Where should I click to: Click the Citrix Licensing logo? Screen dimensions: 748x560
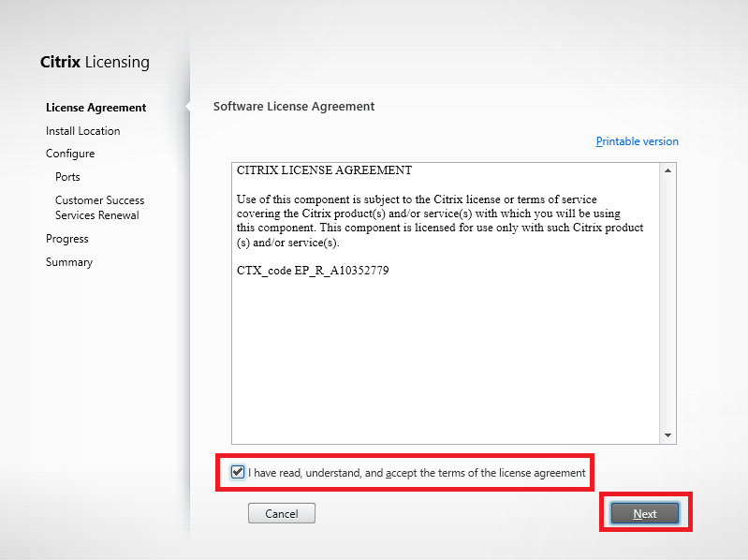95,63
